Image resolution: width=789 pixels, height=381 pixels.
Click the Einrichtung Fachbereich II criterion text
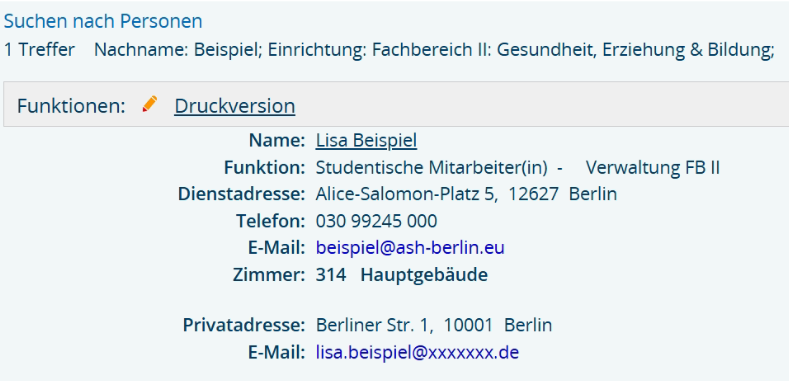[521, 50]
